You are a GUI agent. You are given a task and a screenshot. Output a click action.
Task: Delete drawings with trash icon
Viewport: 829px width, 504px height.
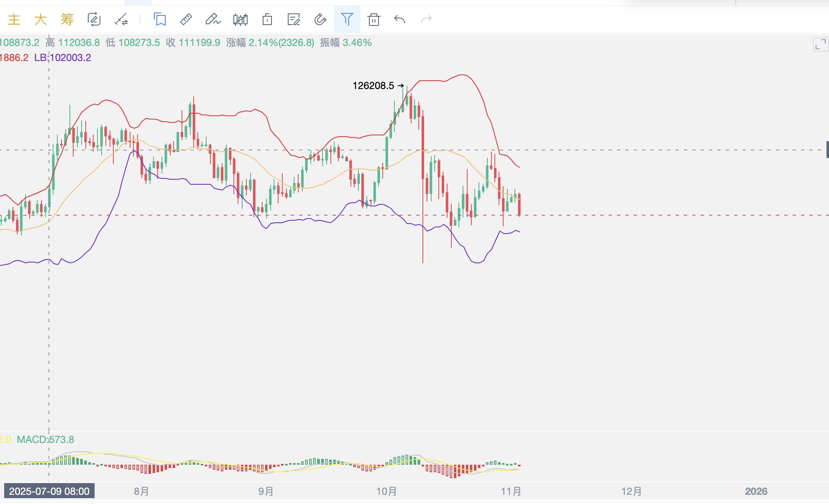pyautogui.click(x=374, y=19)
